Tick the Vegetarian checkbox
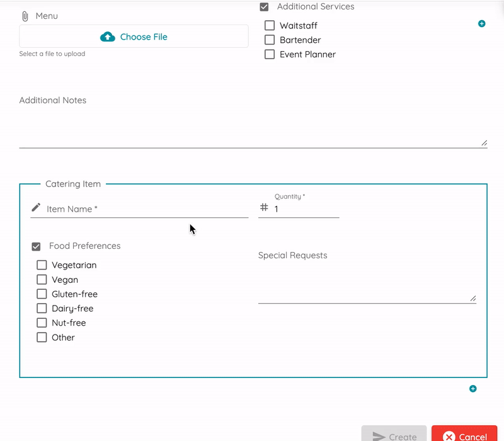The width and height of the screenshot is (504, 441). (42, 265)
